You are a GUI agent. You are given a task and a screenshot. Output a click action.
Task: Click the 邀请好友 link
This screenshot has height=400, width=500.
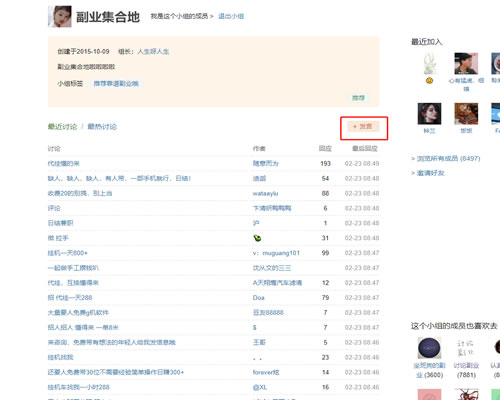(x=431, y=173)
